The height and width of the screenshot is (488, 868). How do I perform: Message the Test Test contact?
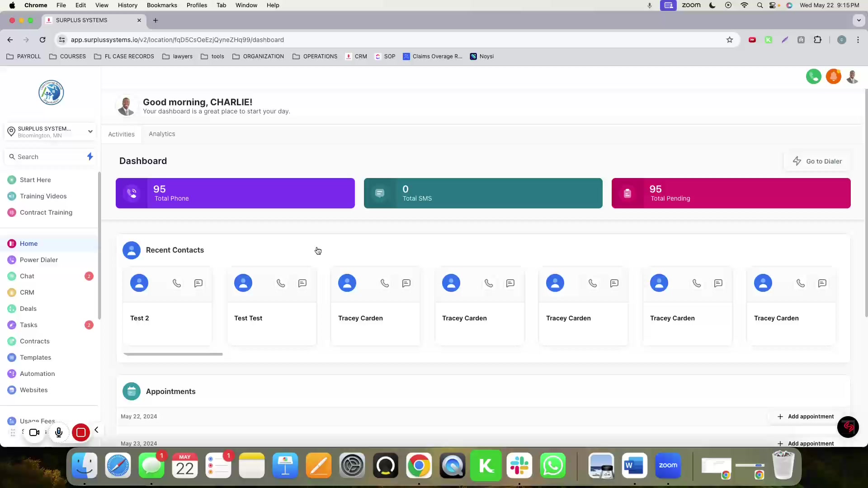[x=302, y=283]
